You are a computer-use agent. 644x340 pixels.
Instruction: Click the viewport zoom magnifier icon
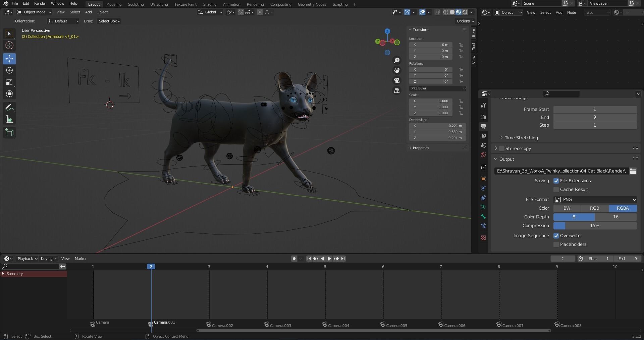tap(397, 60)
